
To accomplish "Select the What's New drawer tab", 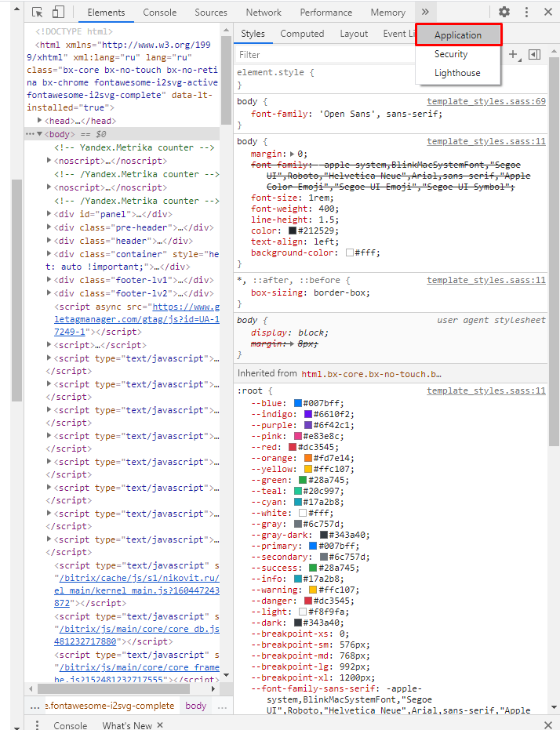I will pyautogui.click(x=127, y=725).
